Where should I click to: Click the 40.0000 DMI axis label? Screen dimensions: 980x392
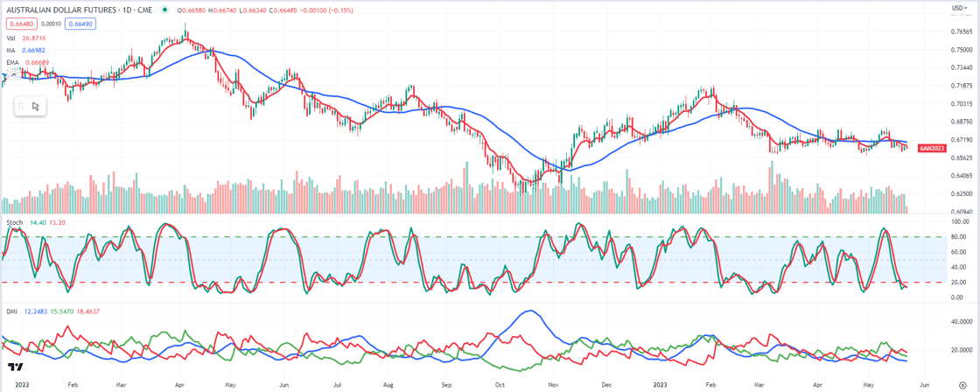(x=962, y=323)
